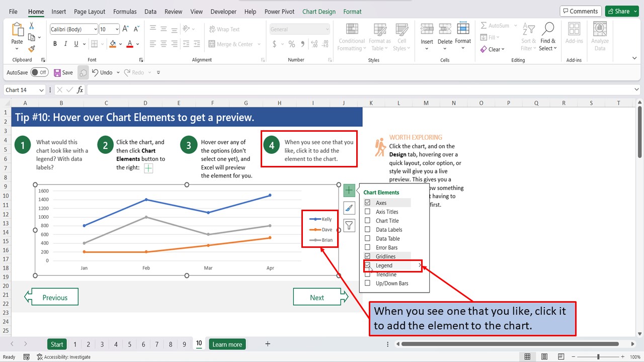Viewport: 644px width, 362px height.
Task: Check the Axis Titles checkbox
Action: [x=367, y=212]
